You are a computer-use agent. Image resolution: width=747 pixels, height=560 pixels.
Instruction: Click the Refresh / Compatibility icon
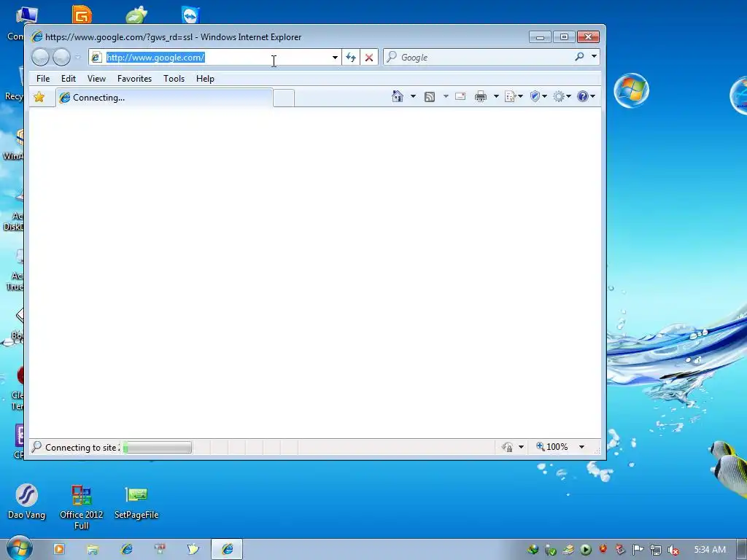pyautogui.click(x=351, y=58)
